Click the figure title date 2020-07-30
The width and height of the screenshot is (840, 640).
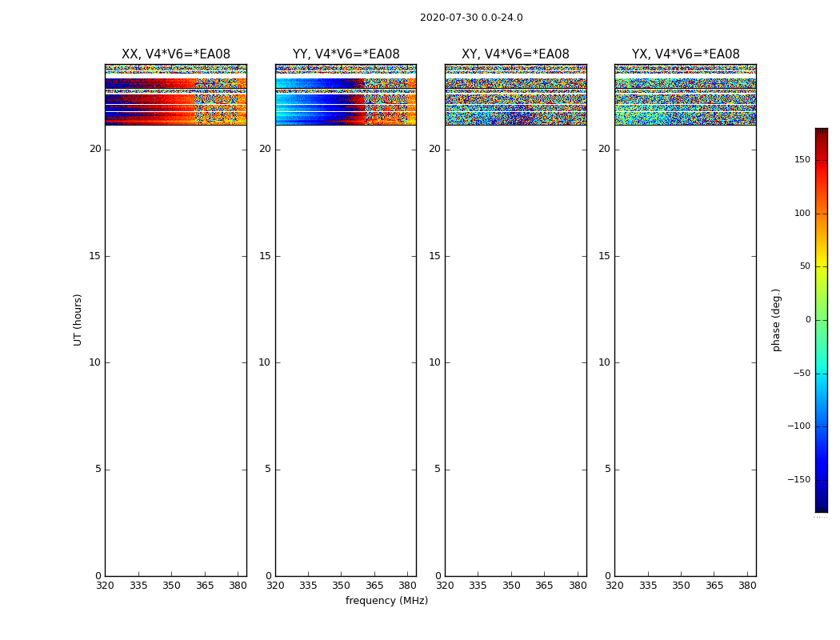pos(470,18)
